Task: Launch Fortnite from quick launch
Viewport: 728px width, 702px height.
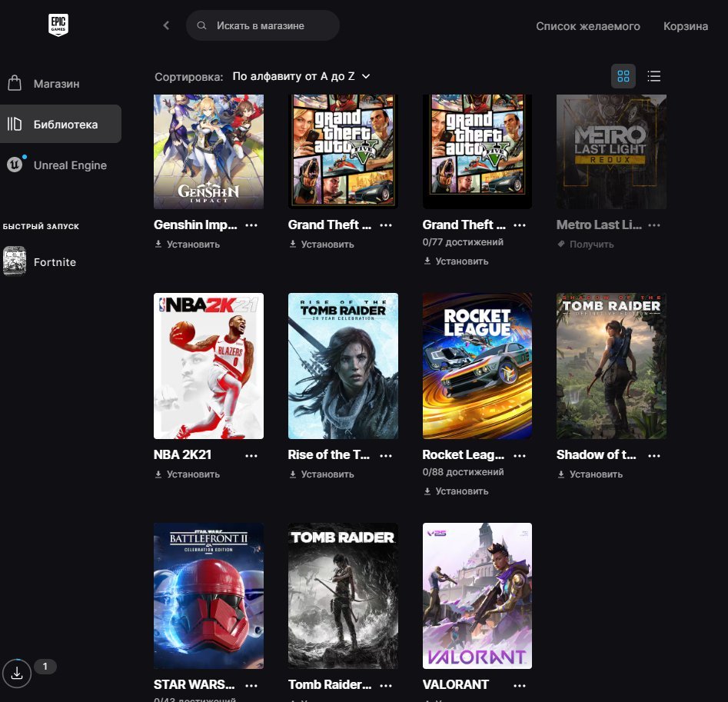Action: point(55,262)
